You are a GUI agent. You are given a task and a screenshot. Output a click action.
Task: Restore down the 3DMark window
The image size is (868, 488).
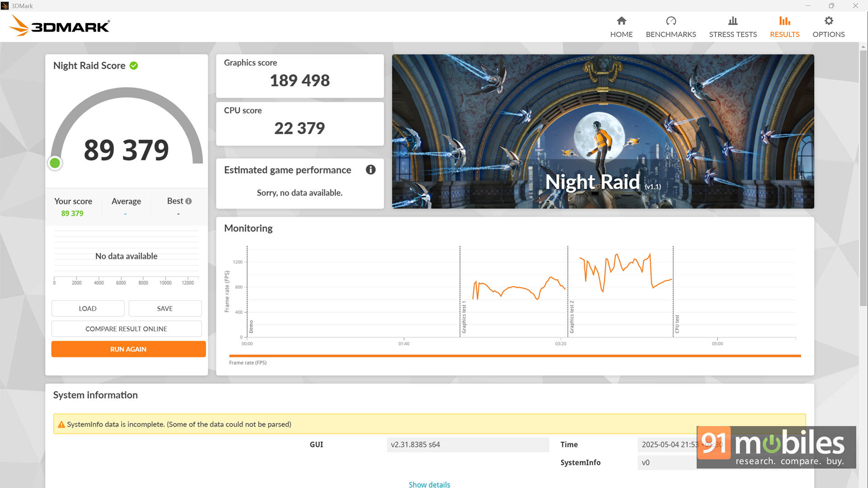pyautogui.click(x=831, y=6)
